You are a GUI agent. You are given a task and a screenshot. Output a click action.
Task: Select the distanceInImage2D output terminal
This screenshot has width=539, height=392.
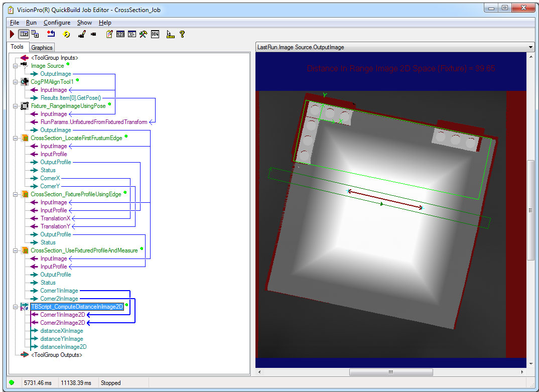point(63,347)
